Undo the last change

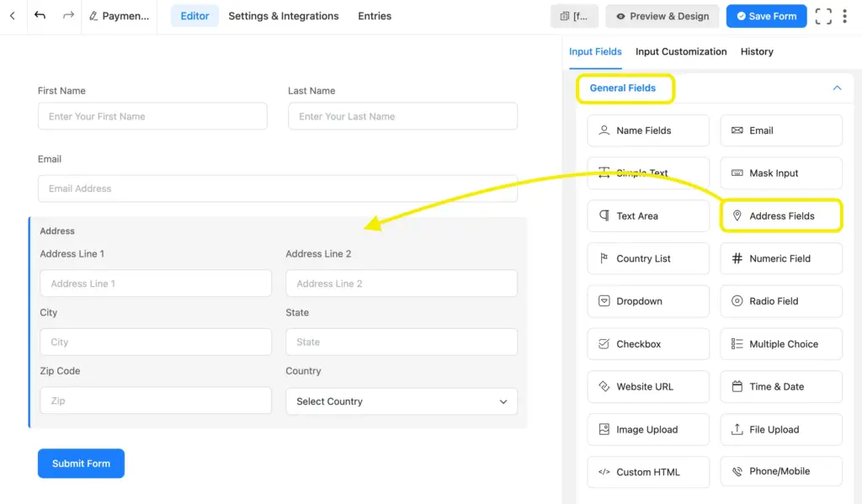tap(40, 15)
